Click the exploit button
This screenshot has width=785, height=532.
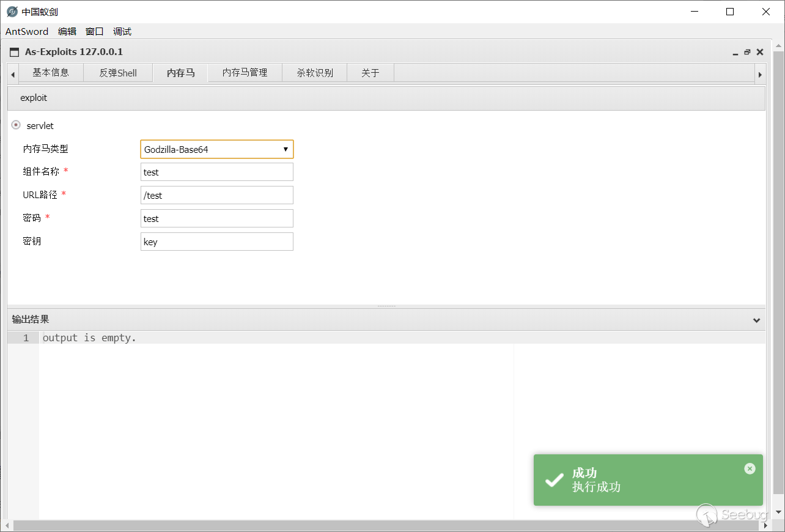[x=34, y=98]
